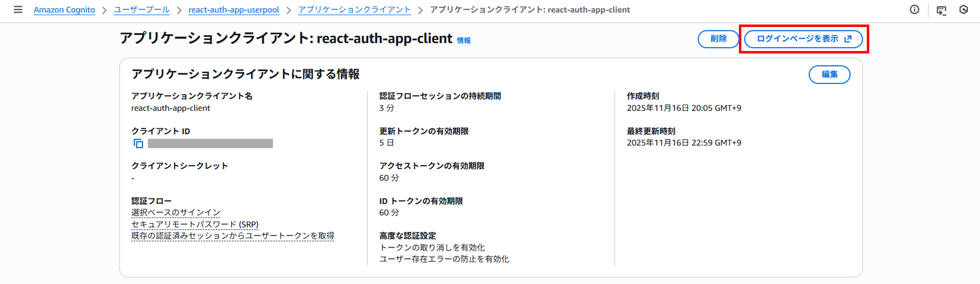Viewport: 980px width, 284px height.
Task: Click the 5 日 refresh token expiry value
Action: (x=387, y=143)
